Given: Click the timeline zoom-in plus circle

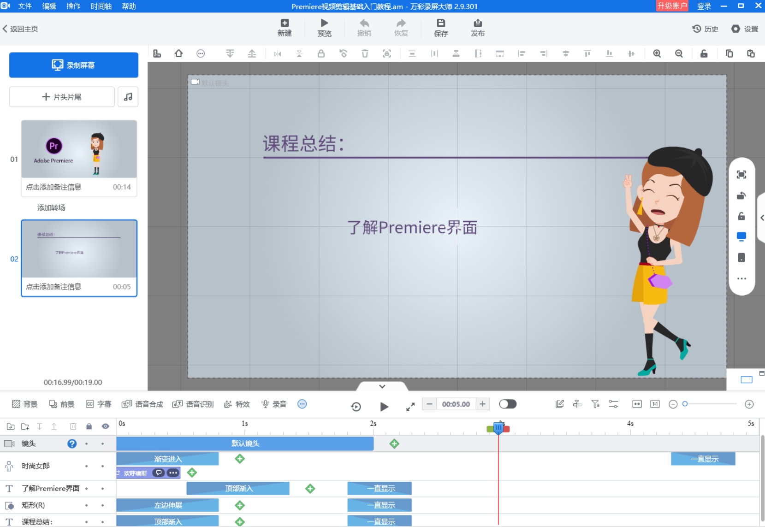Looking at the screenshot, I should [749, 404].
